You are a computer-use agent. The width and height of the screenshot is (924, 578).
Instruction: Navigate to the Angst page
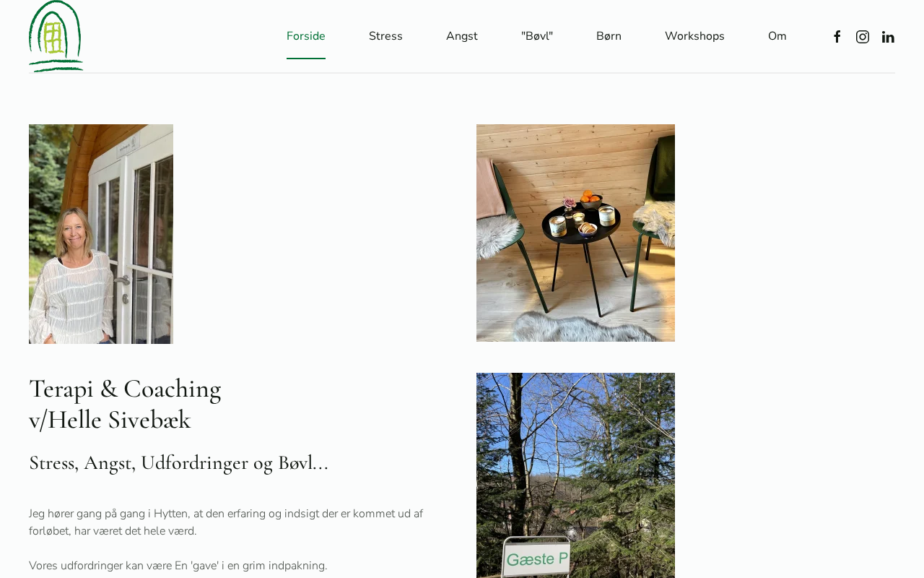click(x=462, y=36)
